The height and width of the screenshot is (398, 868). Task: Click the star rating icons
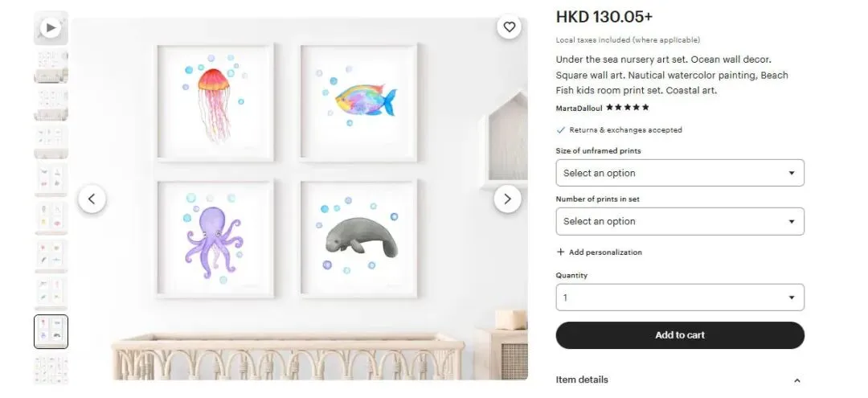coord(628,108)
